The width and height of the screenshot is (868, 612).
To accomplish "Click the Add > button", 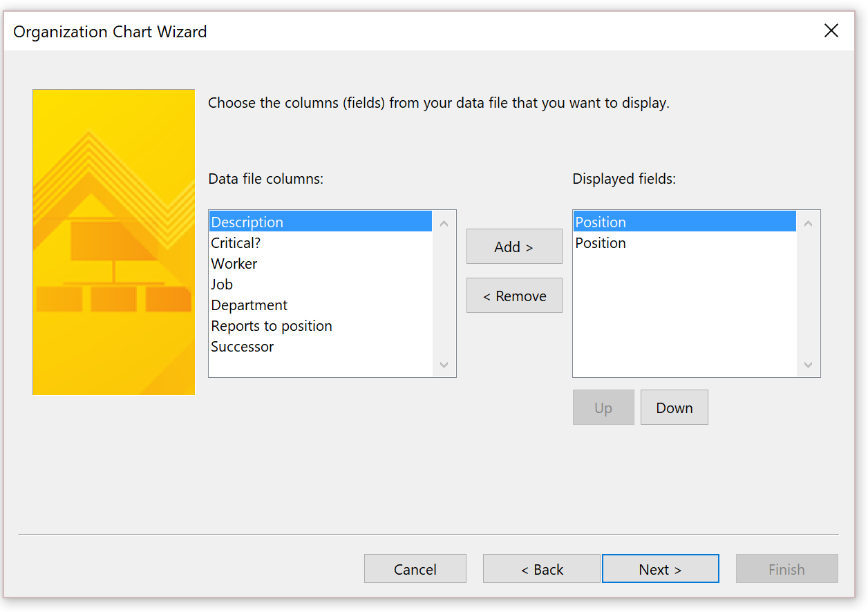I will click(x=514, y=247).
